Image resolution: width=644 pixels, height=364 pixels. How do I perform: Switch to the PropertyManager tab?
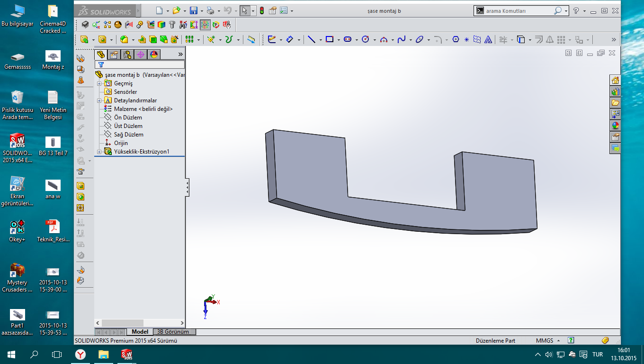click(x=114, y=55)
